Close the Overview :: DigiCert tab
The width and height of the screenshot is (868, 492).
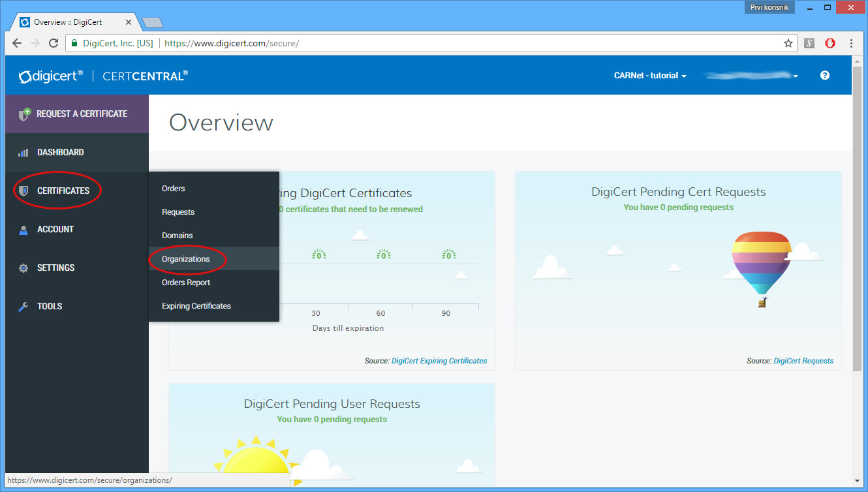129,22
